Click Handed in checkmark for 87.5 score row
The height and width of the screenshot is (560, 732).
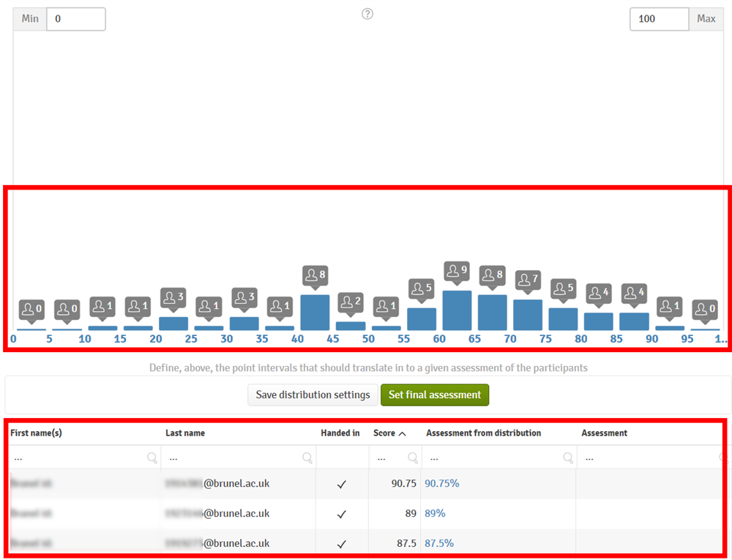click(x=341, y=544)
